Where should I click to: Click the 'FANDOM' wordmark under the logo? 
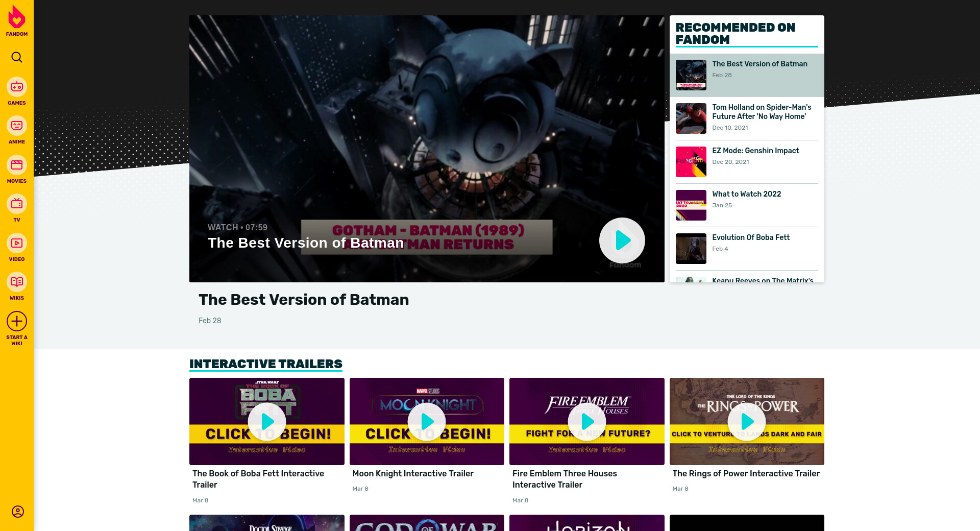17,34
